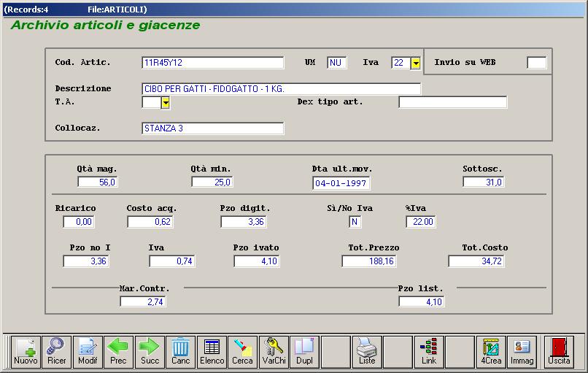Viewport: 588px width, 373px height.
Task: Open the 4Crea tool
Action: [491, 352]
